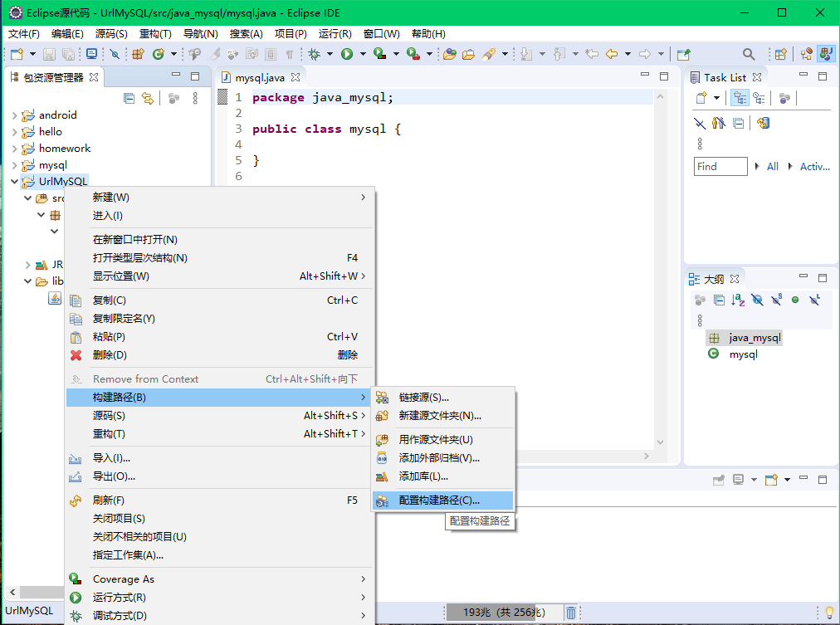
Task: Click the All link in Task List
Action: pyautogui.click(x=772, y=166)
